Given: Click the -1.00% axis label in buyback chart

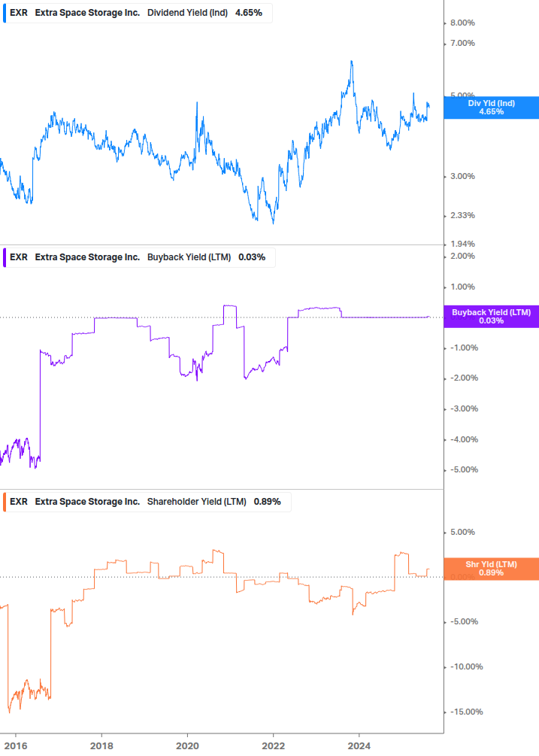Looking at the screenshot, I should [465, 348].
